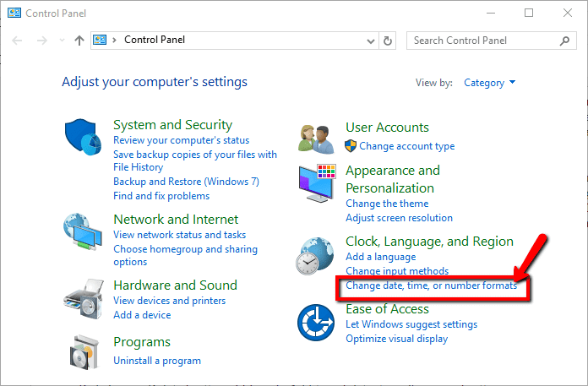Maximize the Control Panel window

pyautogui.click(x=529, y=14)
